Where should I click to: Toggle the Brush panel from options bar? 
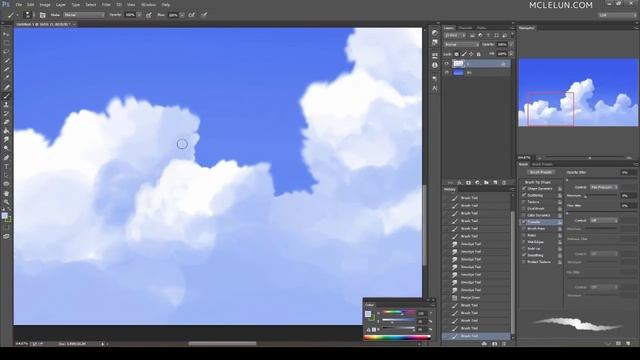pyautogui.click(x=42, y=15)
